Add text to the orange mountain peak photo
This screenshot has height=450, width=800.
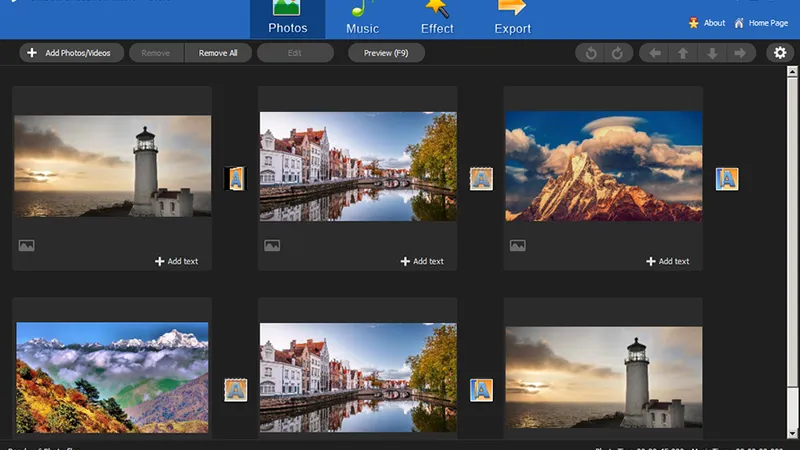point(668,261)
